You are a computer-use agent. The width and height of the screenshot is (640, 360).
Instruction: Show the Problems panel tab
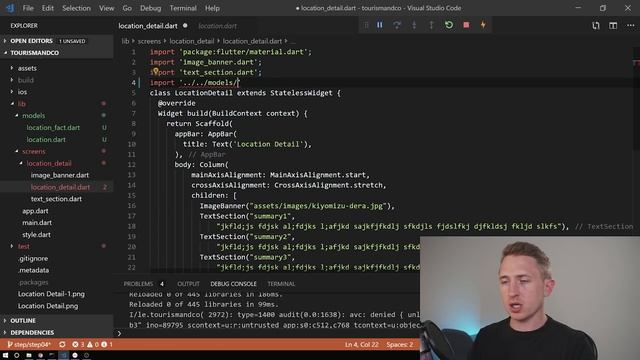[138, 284]
